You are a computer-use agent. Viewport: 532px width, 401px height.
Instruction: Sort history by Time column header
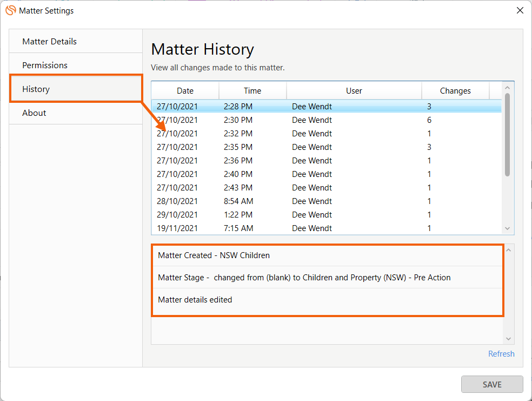click(x=252, y=91)
